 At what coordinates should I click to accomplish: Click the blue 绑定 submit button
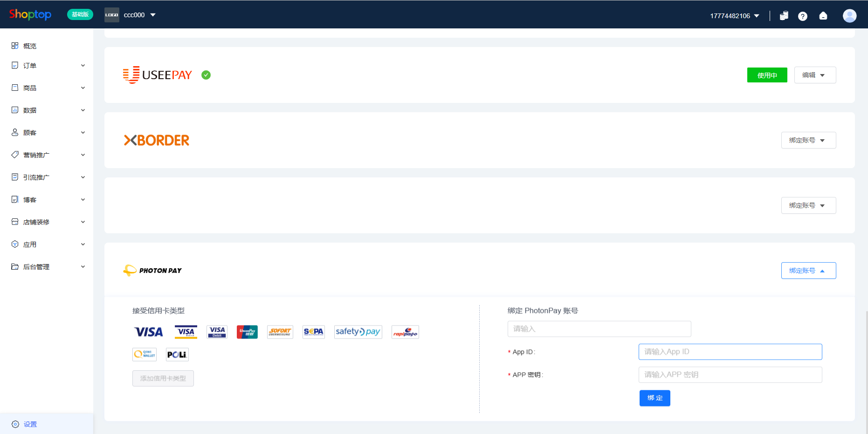click(x=655, y=398)
